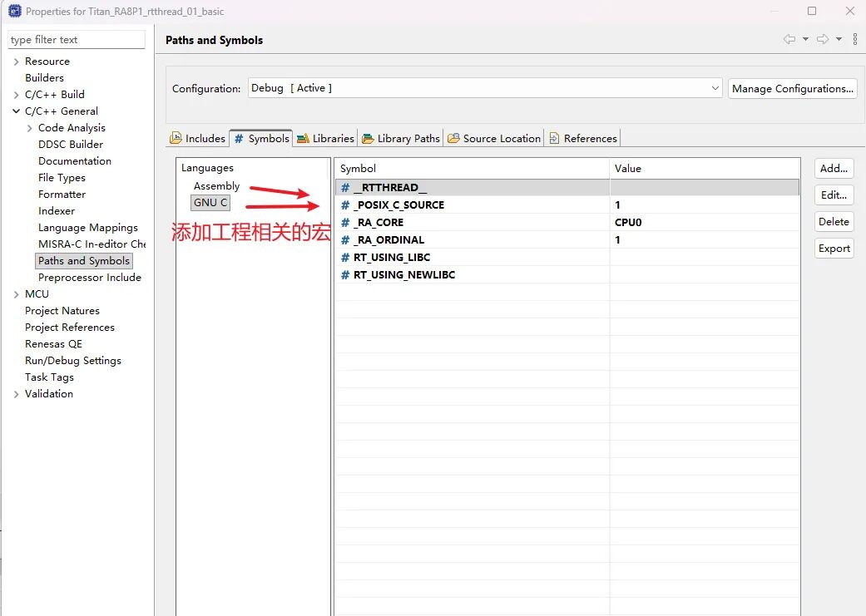Open the Configuration dropdown list
The height and width of the screenshot is (616, 866).
point(715,88)
